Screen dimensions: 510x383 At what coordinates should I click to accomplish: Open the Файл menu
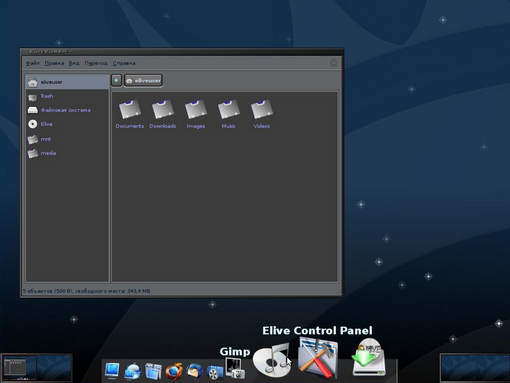[x=33, y=63]
